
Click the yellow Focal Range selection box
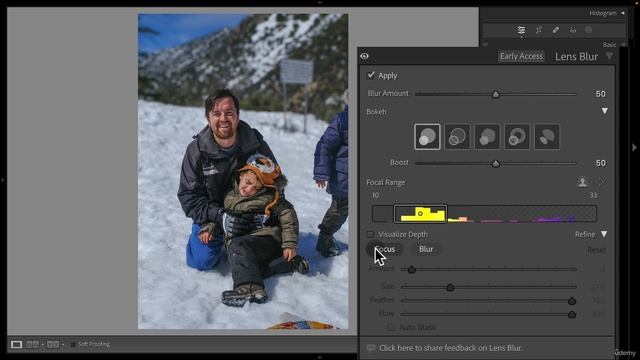point(420,214)
